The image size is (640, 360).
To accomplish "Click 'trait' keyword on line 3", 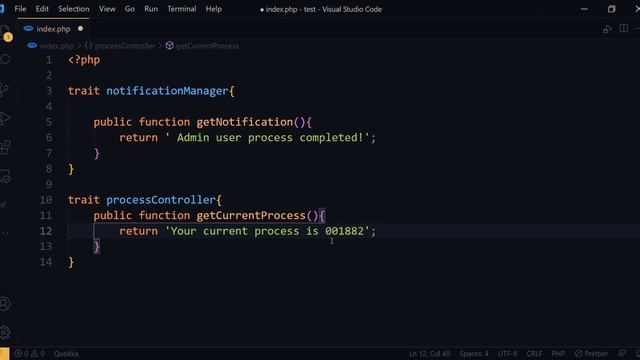I will [84, 91].
